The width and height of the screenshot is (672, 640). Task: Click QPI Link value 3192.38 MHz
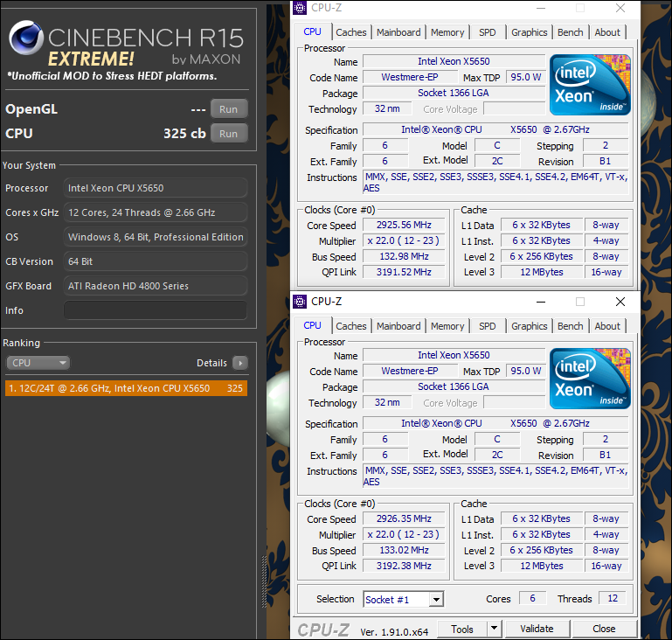point(404,566)
